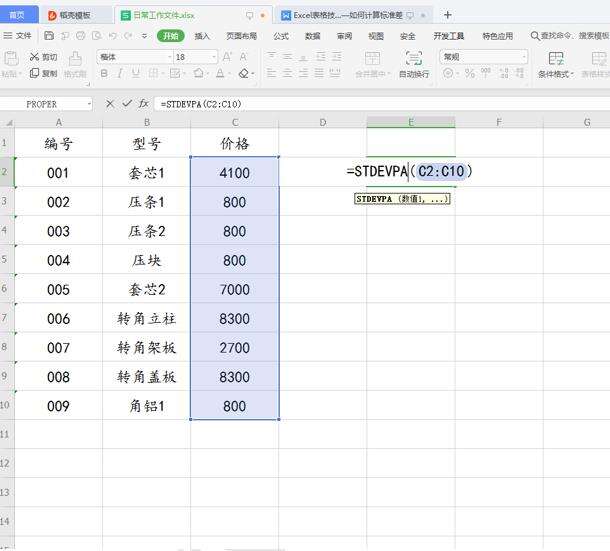610x551 pixels.
Task: Click the Save icon in quick toolbar
Action: click(x=49, y=36)
